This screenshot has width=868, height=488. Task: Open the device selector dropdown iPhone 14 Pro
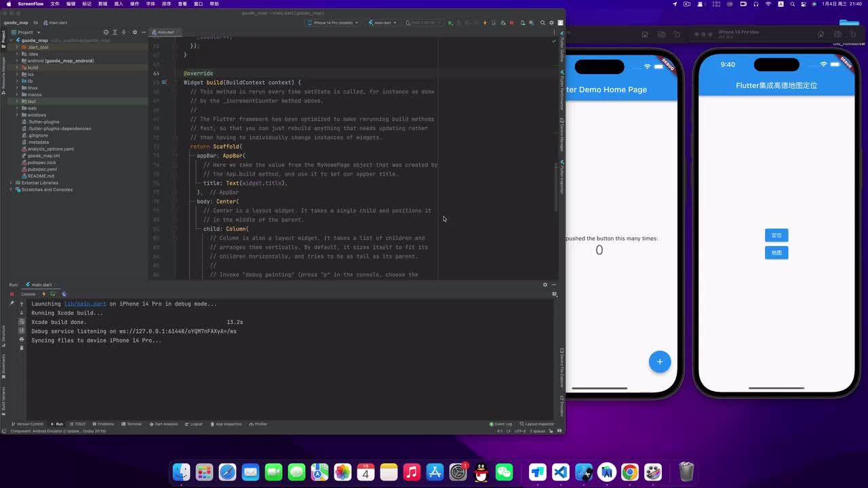click(334, 23)
